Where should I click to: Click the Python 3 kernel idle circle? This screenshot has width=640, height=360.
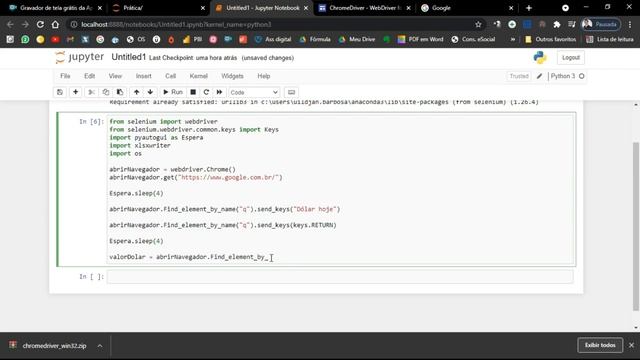pyautogui.click(x=582, y=76)
